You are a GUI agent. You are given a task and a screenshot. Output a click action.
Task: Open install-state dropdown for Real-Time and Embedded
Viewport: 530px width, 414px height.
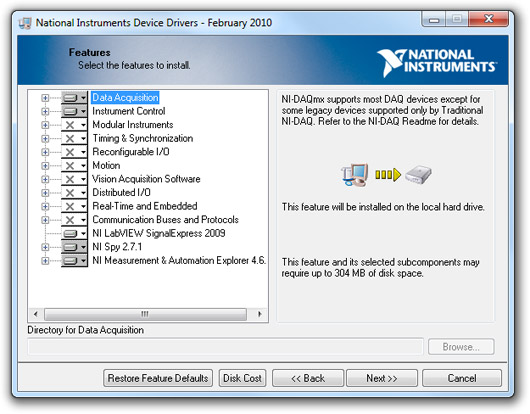pyautogui.click(x=74, y=206)
